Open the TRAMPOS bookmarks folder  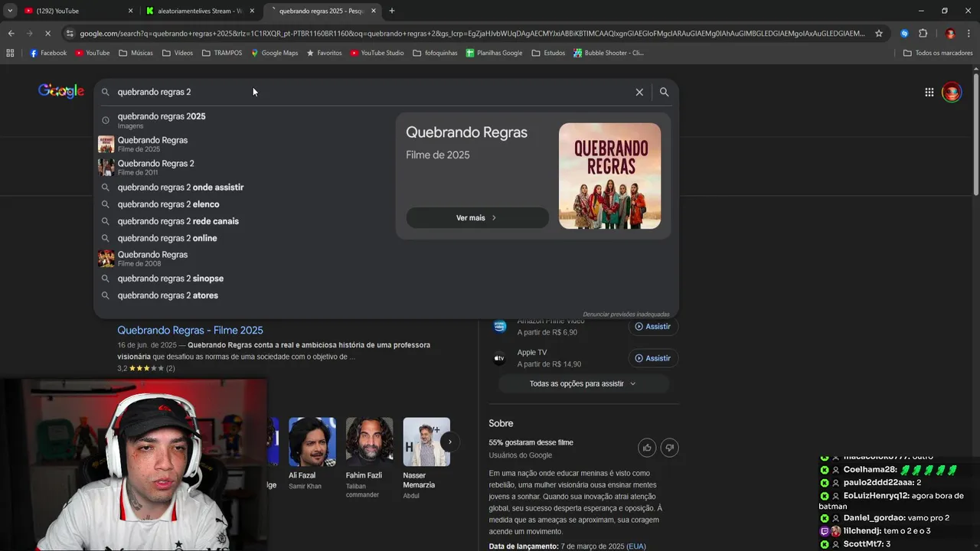click(222, 53)
